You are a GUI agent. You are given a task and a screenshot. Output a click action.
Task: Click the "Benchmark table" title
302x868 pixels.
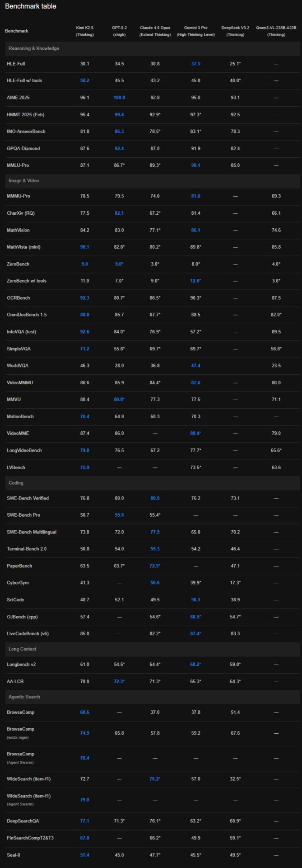31,6
